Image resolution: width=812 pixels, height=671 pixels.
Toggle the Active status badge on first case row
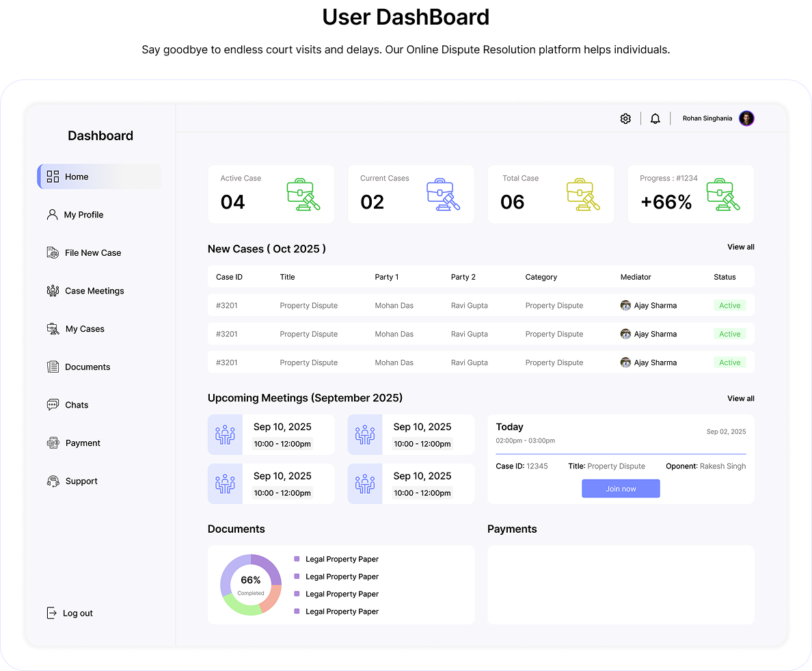[x=729, y=305]
